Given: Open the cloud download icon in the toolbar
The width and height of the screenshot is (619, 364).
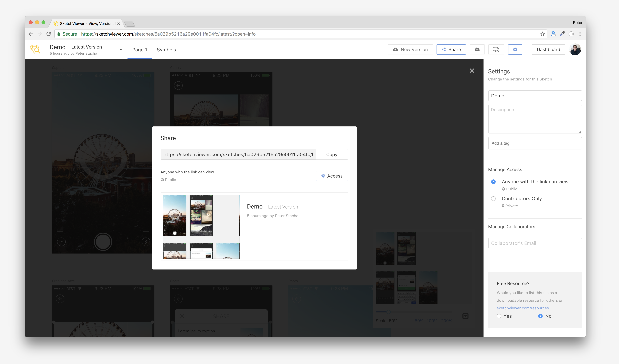Looking at the screenshot, I should [x=477, y=49].
